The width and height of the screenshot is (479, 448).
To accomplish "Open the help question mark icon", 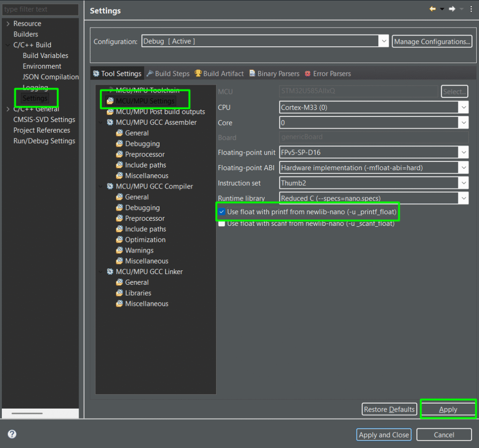I will (12, 434).
